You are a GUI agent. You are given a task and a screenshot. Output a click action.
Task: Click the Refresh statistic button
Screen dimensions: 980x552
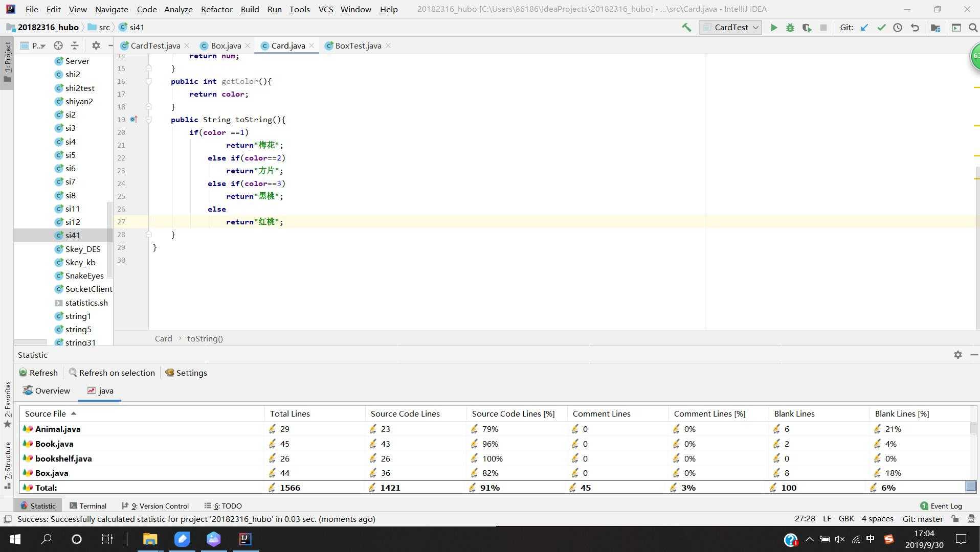pos(38,373)
